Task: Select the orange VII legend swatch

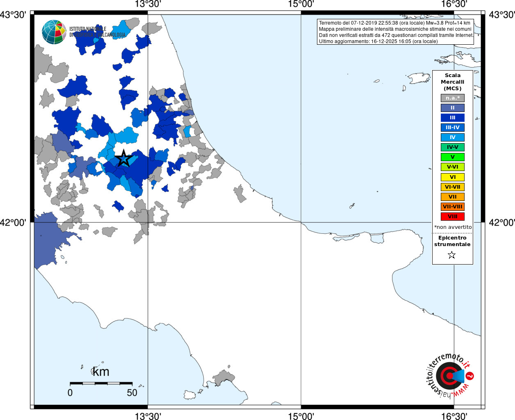Action: [453, 197]
